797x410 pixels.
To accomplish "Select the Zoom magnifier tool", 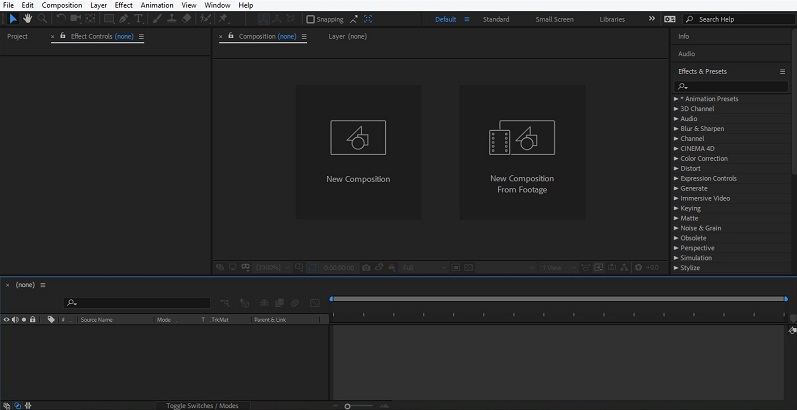I will 42,19.
